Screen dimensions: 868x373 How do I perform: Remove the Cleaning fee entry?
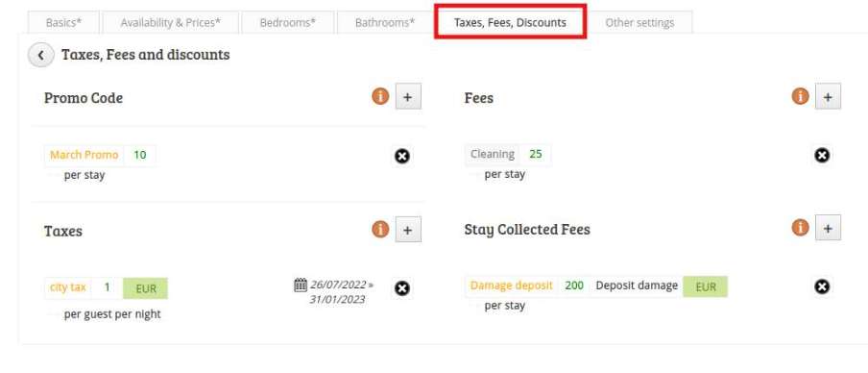pos(822,155)
